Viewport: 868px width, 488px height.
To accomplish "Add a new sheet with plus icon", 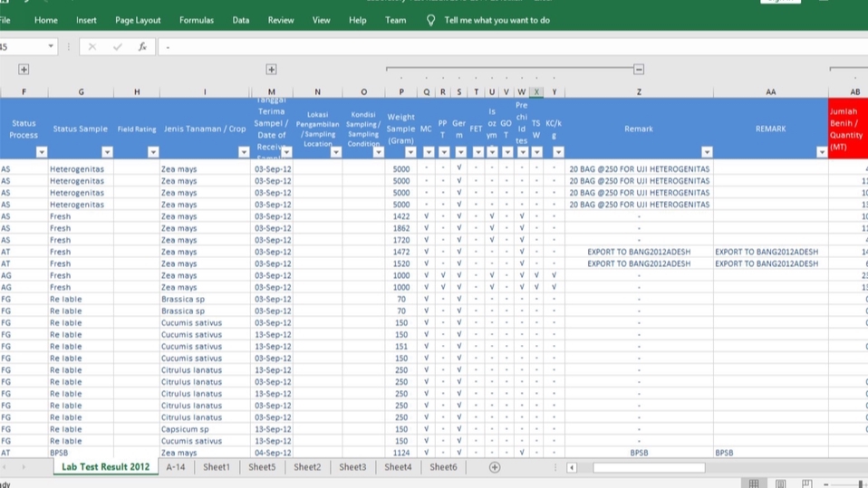I will (x=495, y=467).
